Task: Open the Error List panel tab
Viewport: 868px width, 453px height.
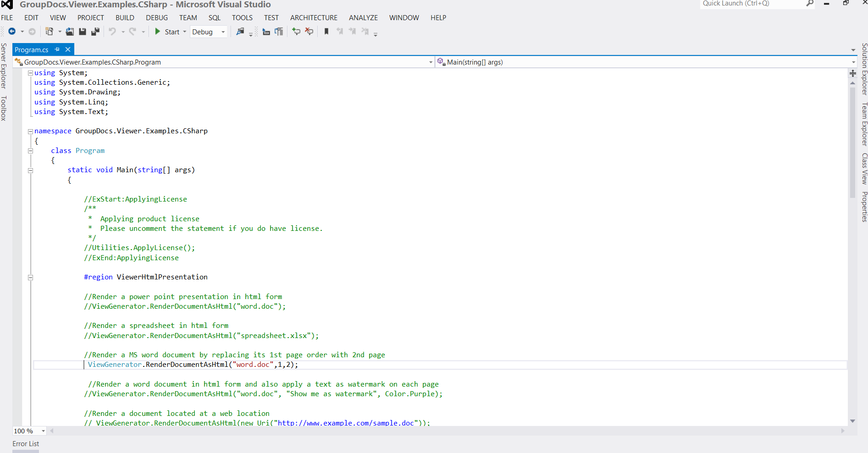Action: coord(26,444)
